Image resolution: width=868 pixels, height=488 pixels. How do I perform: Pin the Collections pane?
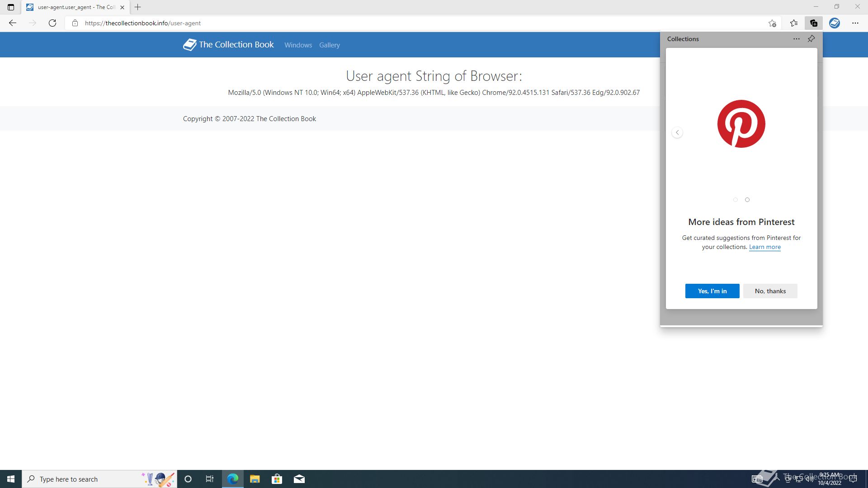click(x=811, y=39)
